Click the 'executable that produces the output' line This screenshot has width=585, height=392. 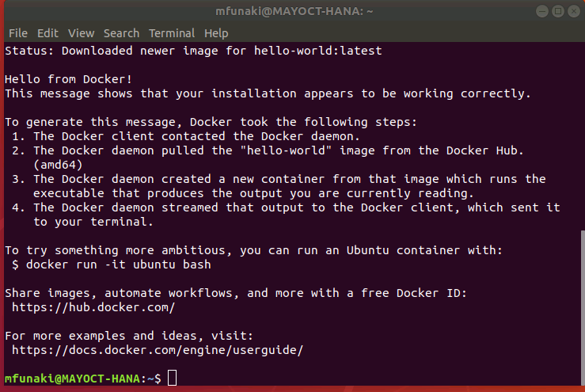[x=253, y=193]
